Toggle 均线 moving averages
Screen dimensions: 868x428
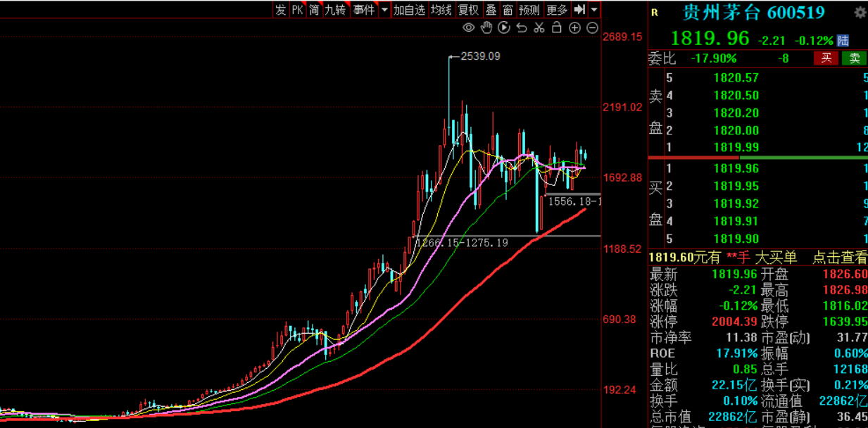(441, 9)
